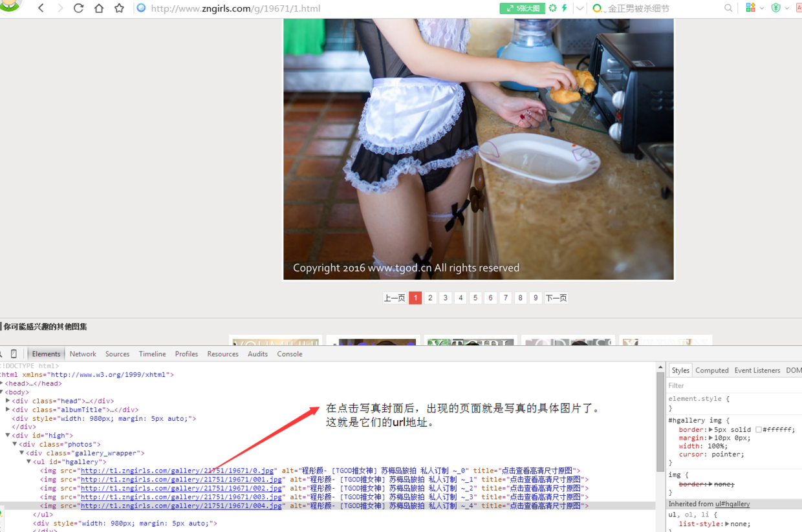The width and height of the screenshot is (802, 532).
Task: Select gallery page 1
Action: [x=415, y=298]
